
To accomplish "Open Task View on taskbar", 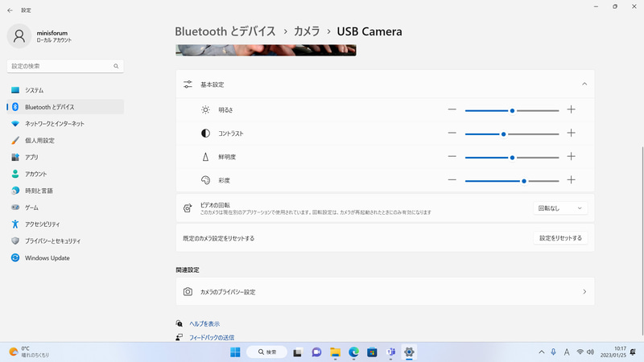I will tap(297, 352).
